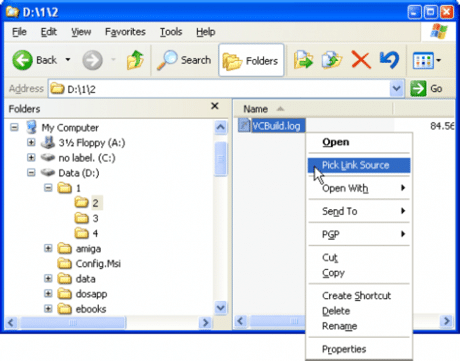Choose Copy from the context menu
460x361 pixels.
(x=359, y=273)
